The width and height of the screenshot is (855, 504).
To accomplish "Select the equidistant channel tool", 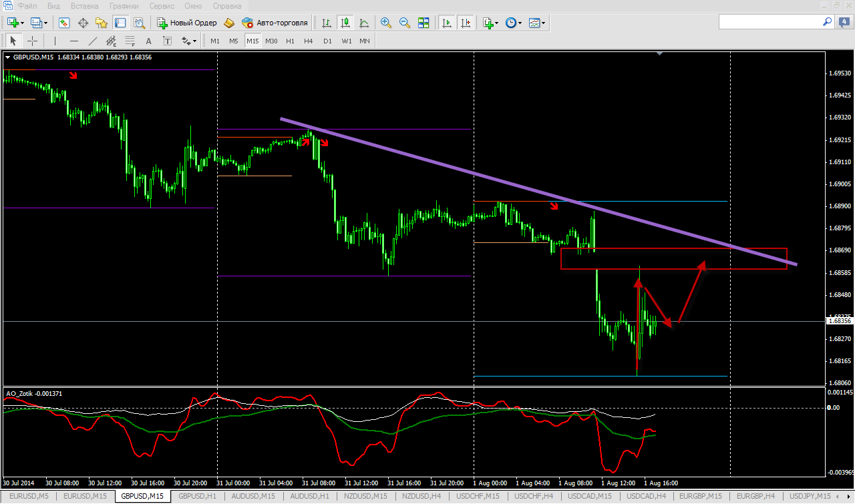I will coord(112,41).
